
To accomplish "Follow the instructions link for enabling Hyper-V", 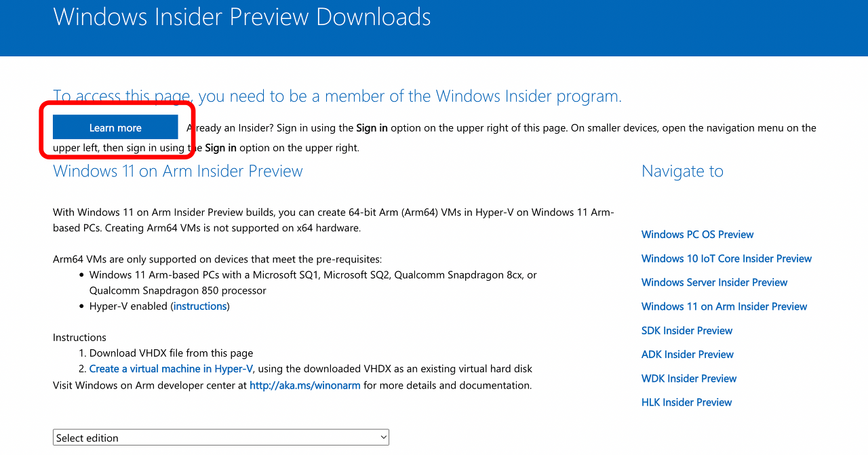I will (200, 306).
